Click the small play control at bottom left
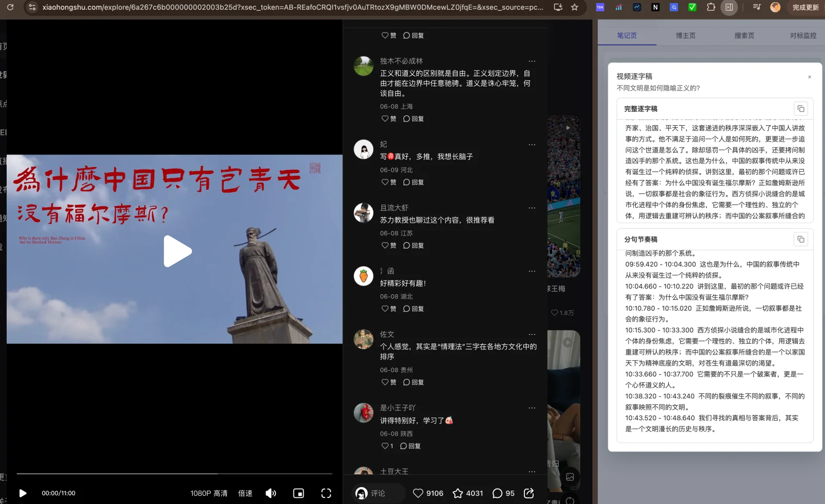825x504 pixels. click(23, 493)
